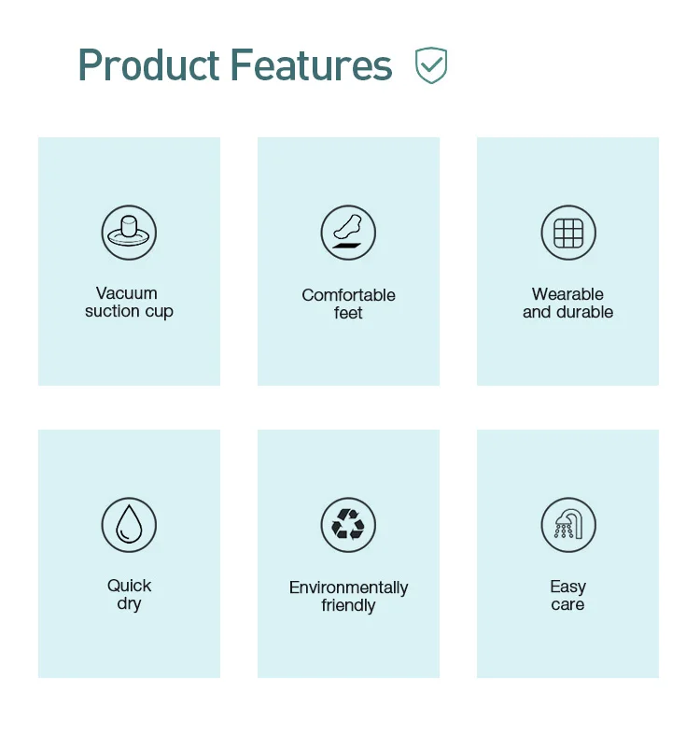
Task: Click the Product Features heading
Action: [x=235, y=65]
